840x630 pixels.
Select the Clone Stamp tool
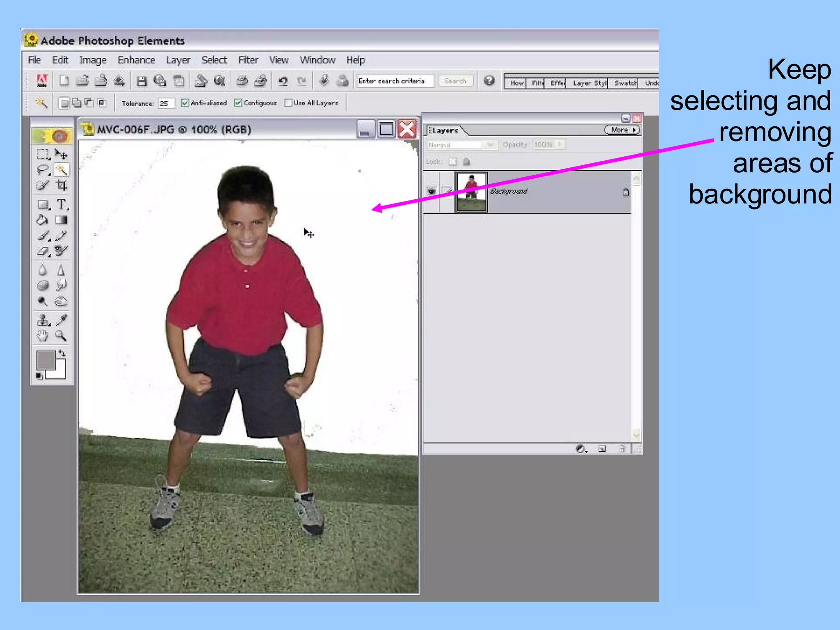click(43, 320)
